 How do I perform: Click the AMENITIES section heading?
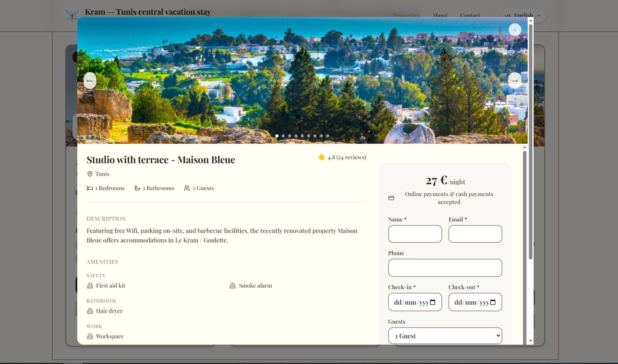pyautogui.click(x=102, y=262)
